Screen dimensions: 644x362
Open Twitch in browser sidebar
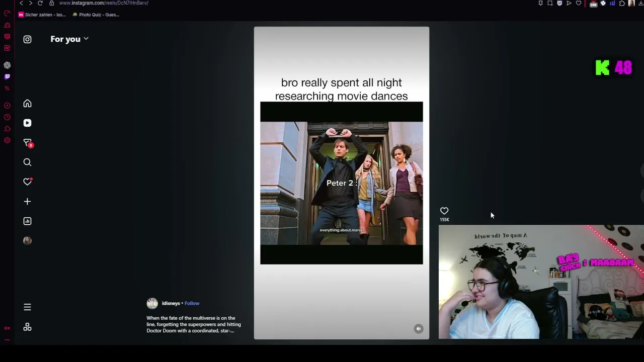[x=7, y=77]
